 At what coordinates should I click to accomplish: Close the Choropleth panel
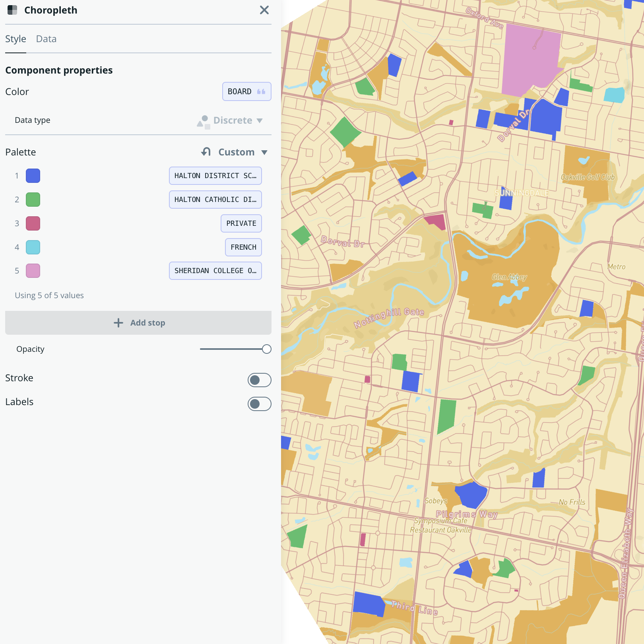[264, 10]
